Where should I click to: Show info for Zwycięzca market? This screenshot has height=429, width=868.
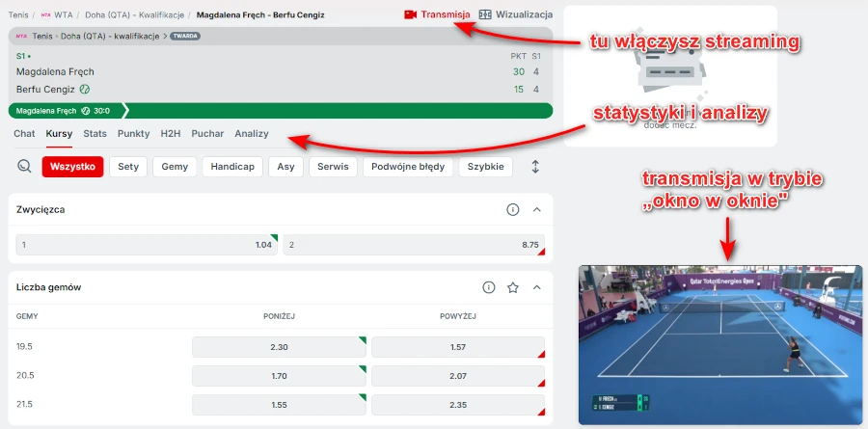click(x=513, y=210)
